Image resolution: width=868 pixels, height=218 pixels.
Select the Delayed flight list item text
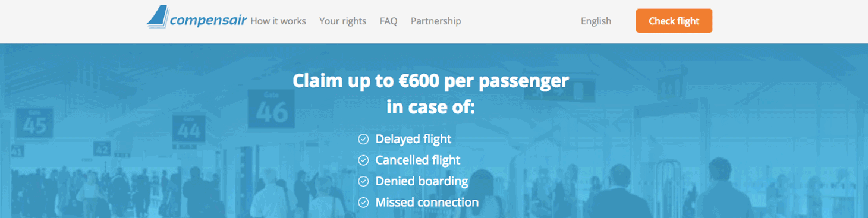click(413, 140)
